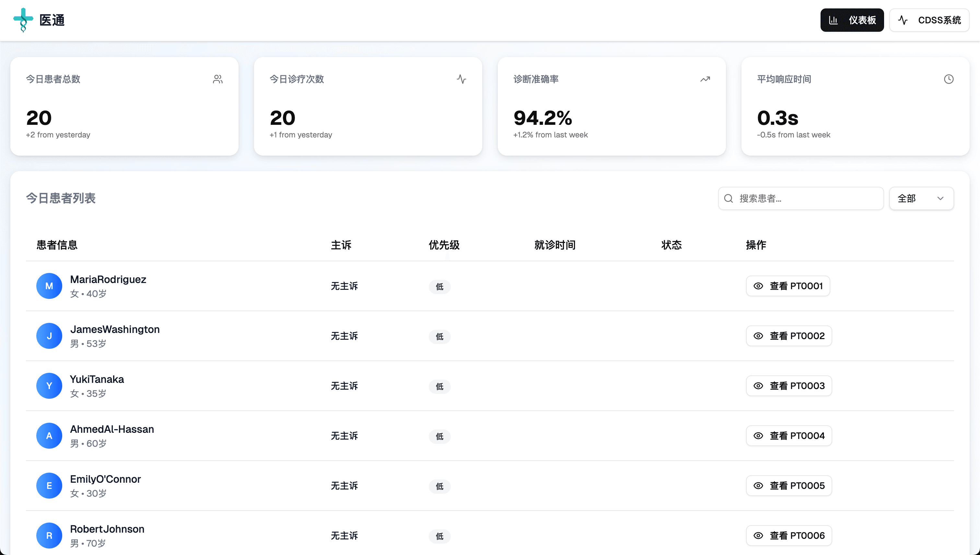The image size is (980, 555).
Task: Click the 医通 medical cross logo
Action: 23,20
